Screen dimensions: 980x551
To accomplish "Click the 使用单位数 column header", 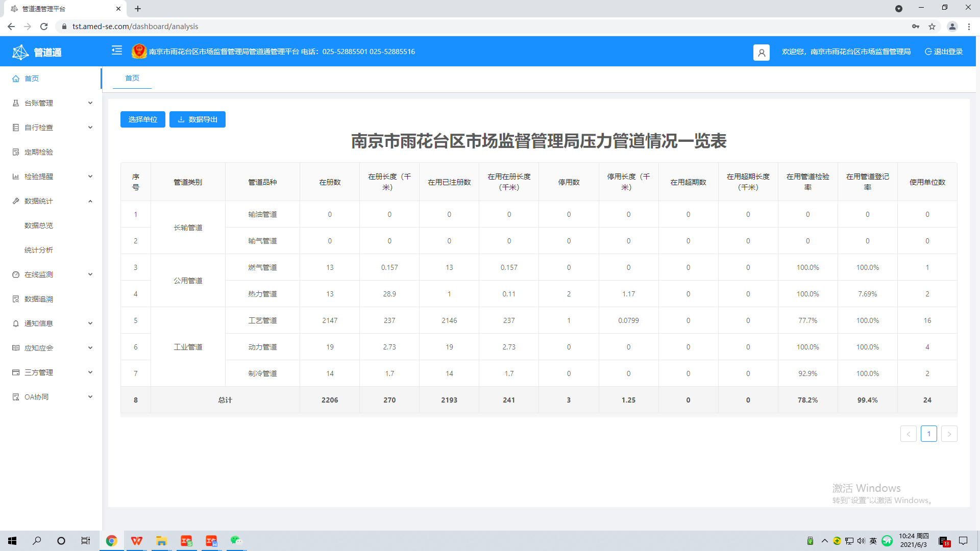I will pos(927,182).
